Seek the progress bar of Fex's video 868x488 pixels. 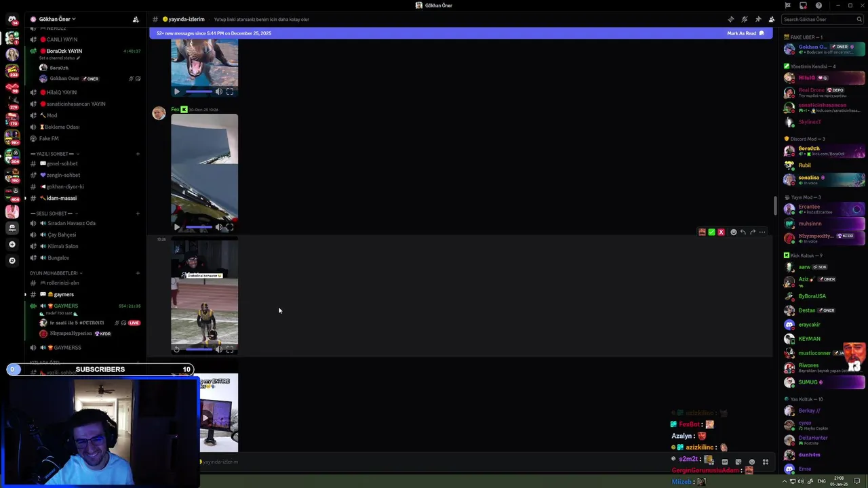199,227
